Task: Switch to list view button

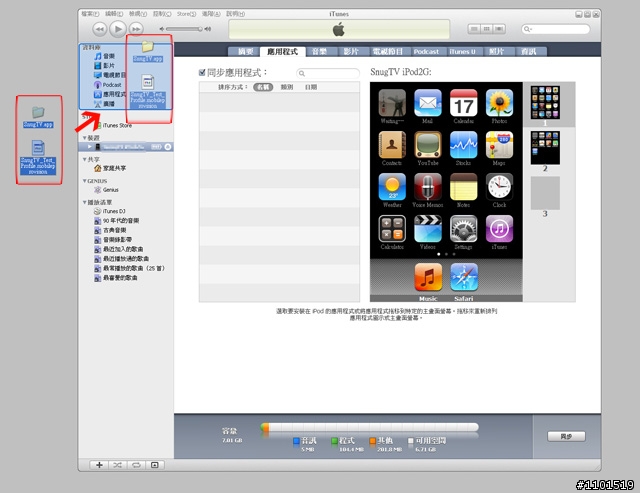Action: (x=474, y=29)
